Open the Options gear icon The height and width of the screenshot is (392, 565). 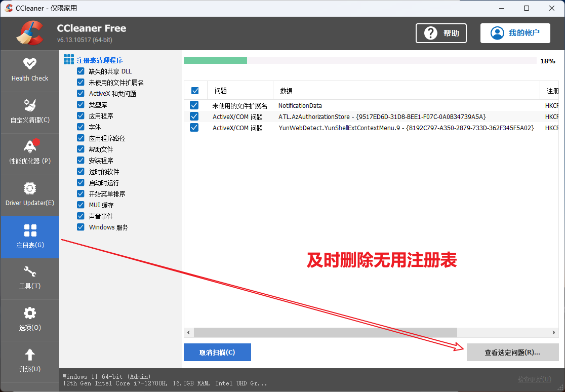coord(29,313)
